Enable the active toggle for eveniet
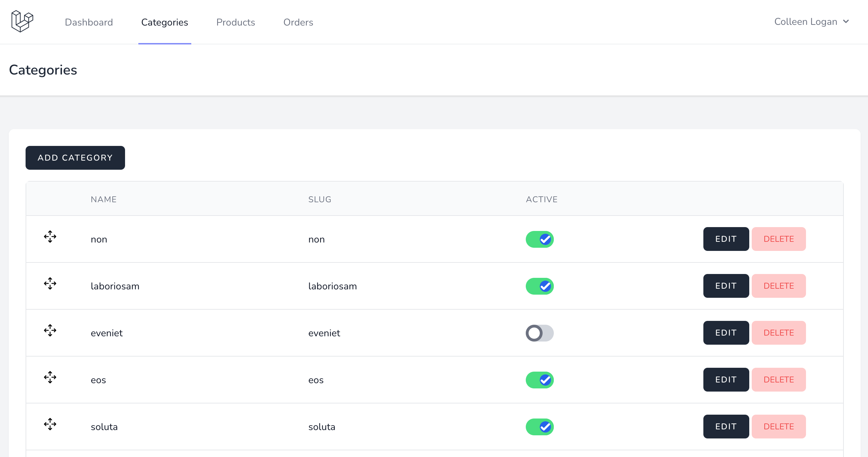 [539, 333]
